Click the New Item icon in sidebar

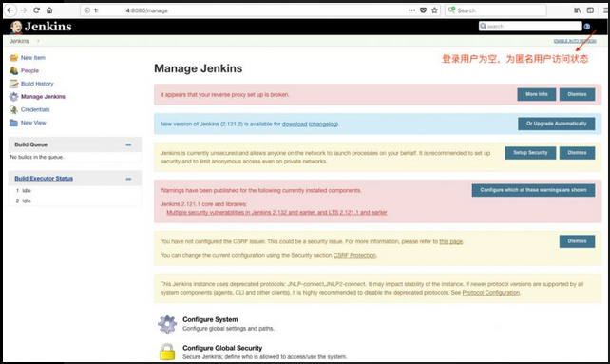13,58
